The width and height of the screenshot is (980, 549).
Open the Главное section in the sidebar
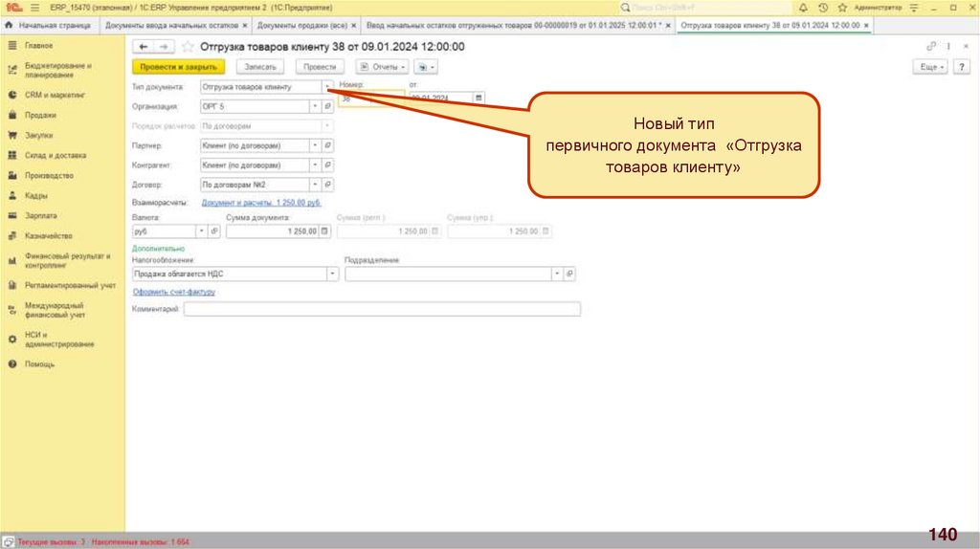click(38, 46)
